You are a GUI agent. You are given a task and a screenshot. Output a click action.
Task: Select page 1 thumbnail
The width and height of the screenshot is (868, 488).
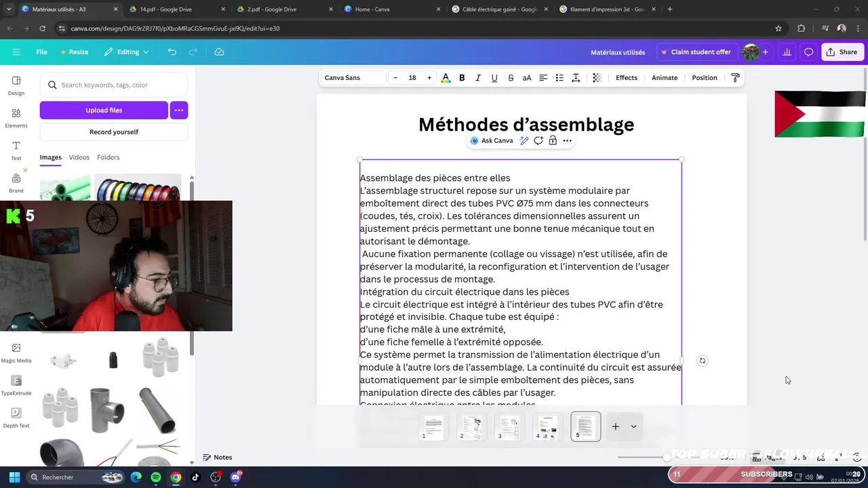433,426
